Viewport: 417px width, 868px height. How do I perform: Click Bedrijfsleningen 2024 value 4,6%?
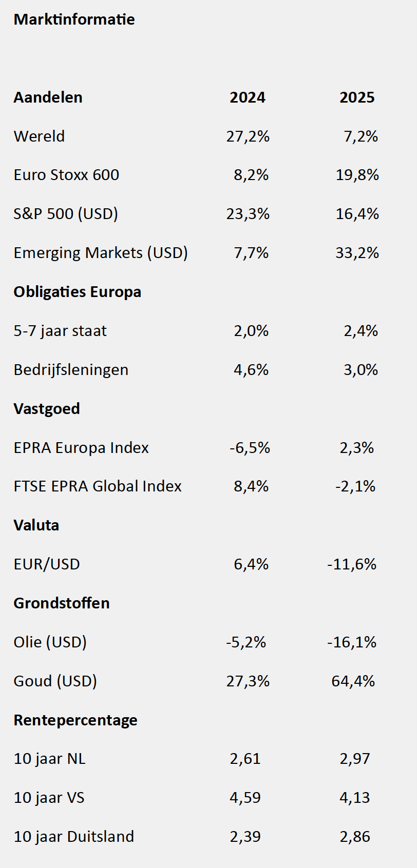coord(251,370)
